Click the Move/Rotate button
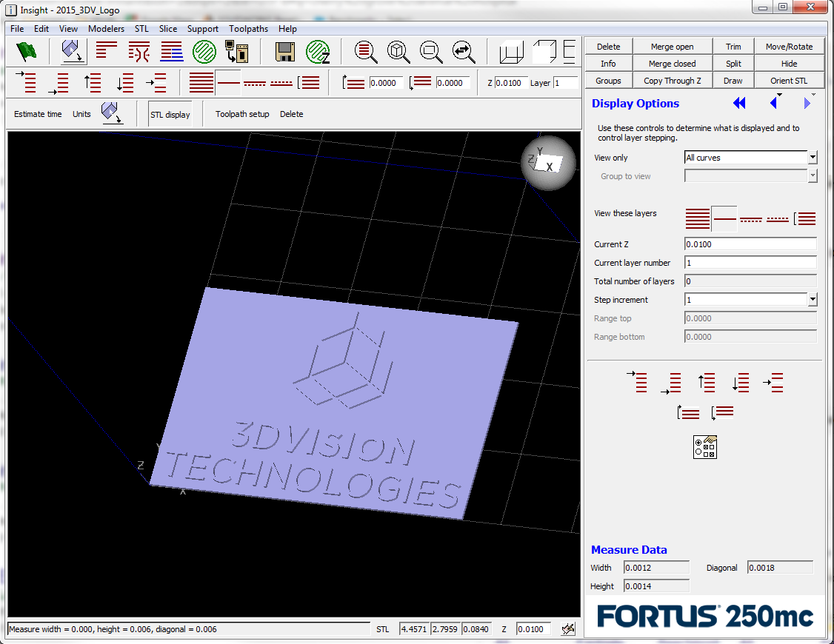834x644 pixels. point(790,47)
